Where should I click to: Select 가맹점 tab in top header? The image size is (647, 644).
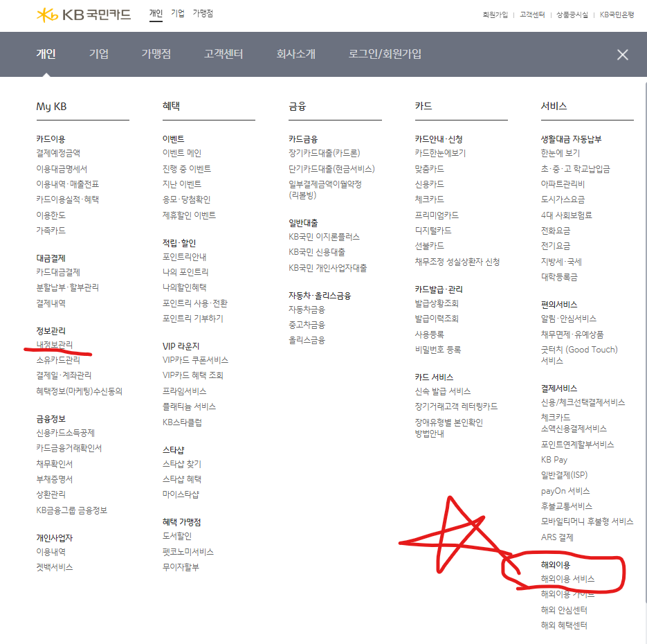point(203,13)
